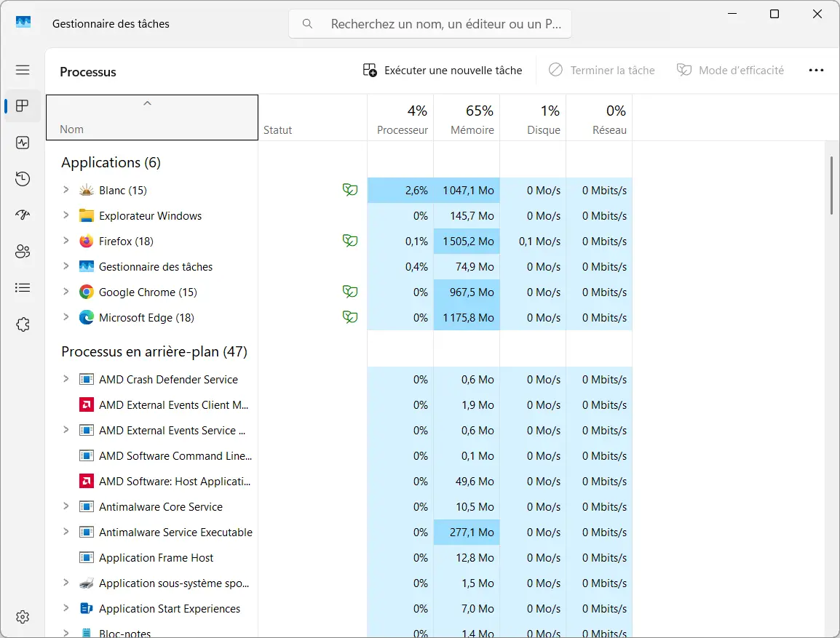Sort by the Statut column header
The width and height of the screenshot is (840, 638).
point(313,118)
